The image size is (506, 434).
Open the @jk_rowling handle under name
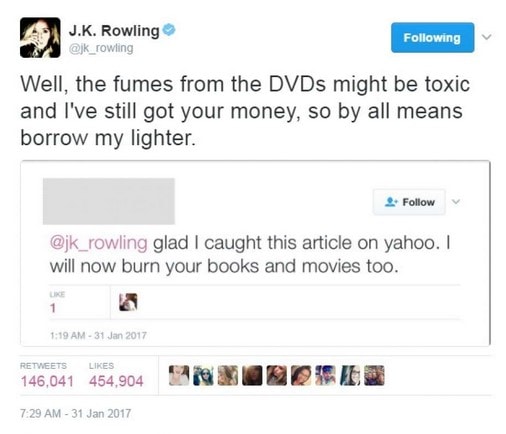(x=101, y=48)
